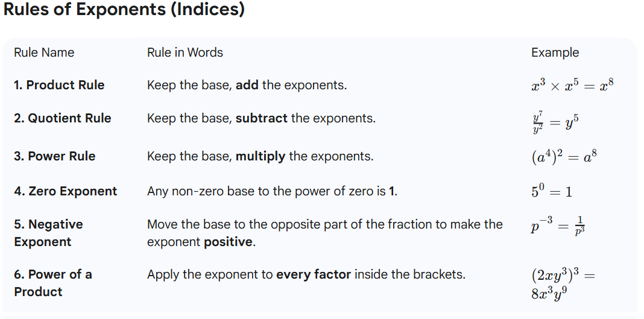Select the "2. Quotient Rule" row label
644x319 pixels.
63,118
